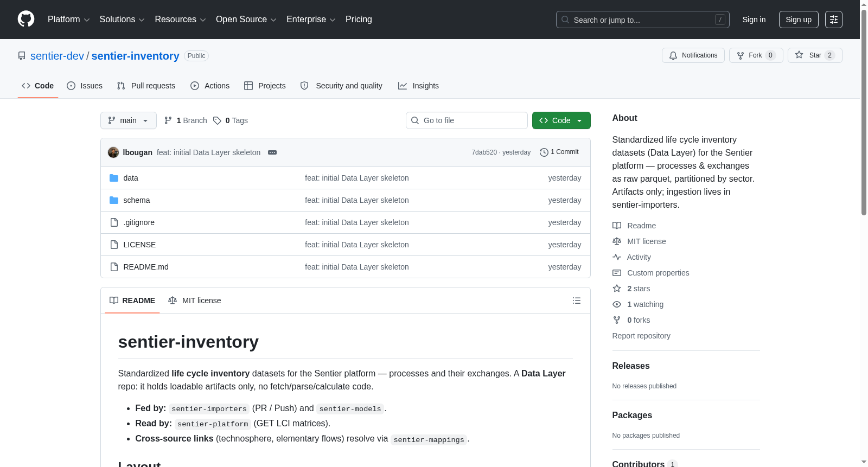
Task: View the 0 Tags list
Action: point(231,120)
